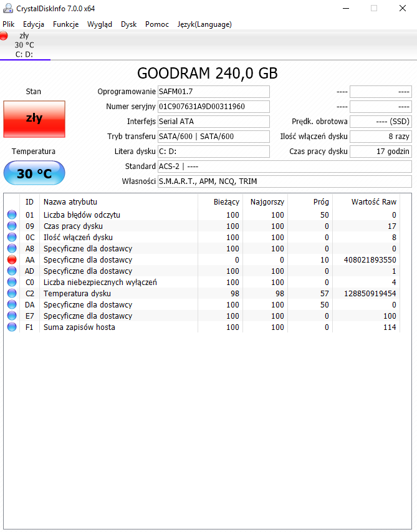Click blue status orb for attribute AD
Viewport: 417px width, 532px height.
[12, 271]
